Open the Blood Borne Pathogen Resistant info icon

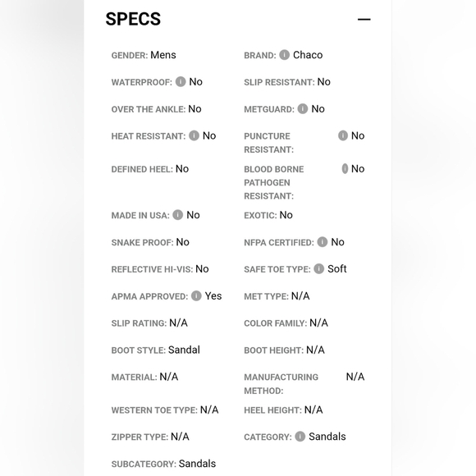[345, 168]
